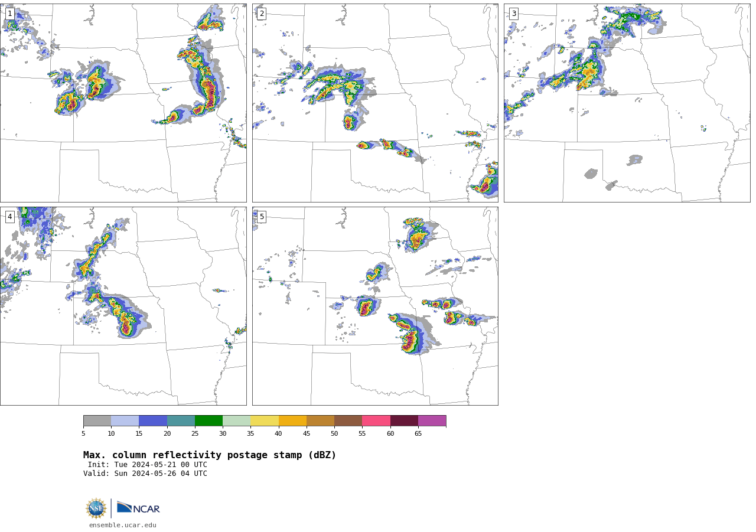
Task: Select the pale green 30-35 dBZ swatch
Action: point(237,421)
